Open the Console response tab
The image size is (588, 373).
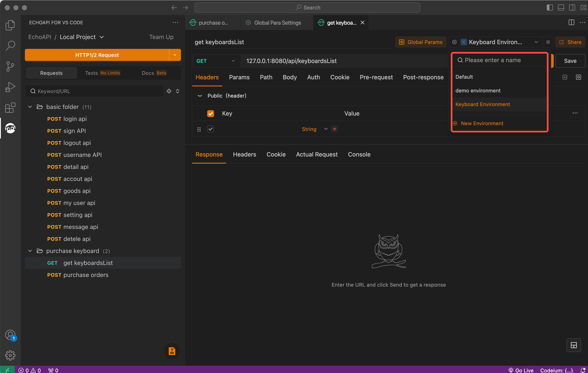(x=359, y=155)
